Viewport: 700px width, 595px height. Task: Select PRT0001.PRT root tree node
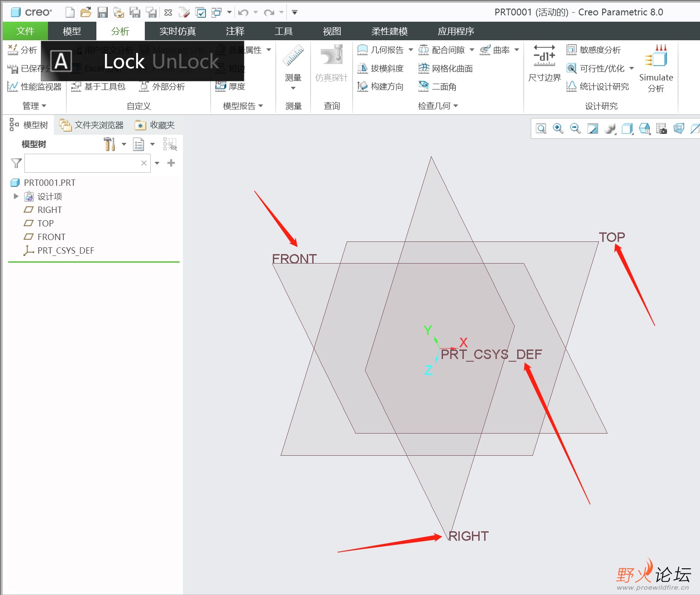point(43,183)
